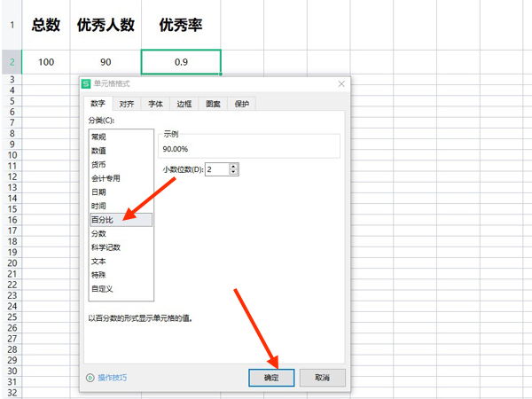The width and height of the screenshot is (532, 399).
Task: Choose 自定义 in category list
Action: [101, 288]
